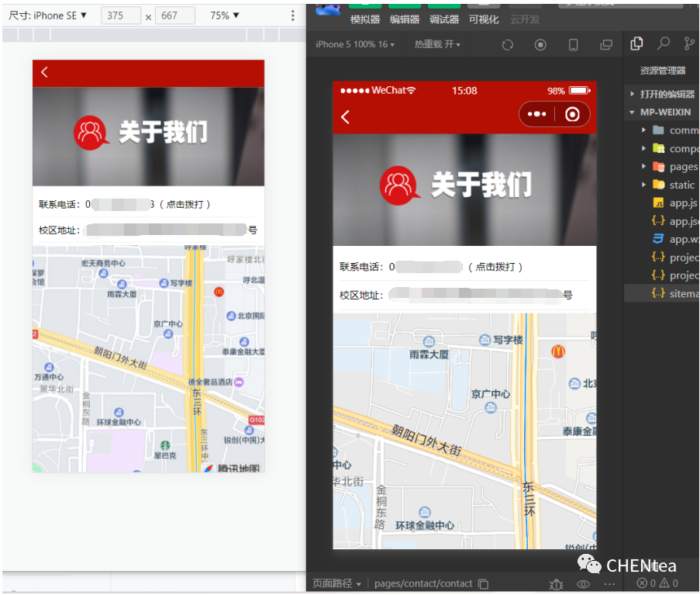Open the explorer files icon in sidebar
700x595 pixels.
pyautogui.click(x=636, y=43)
